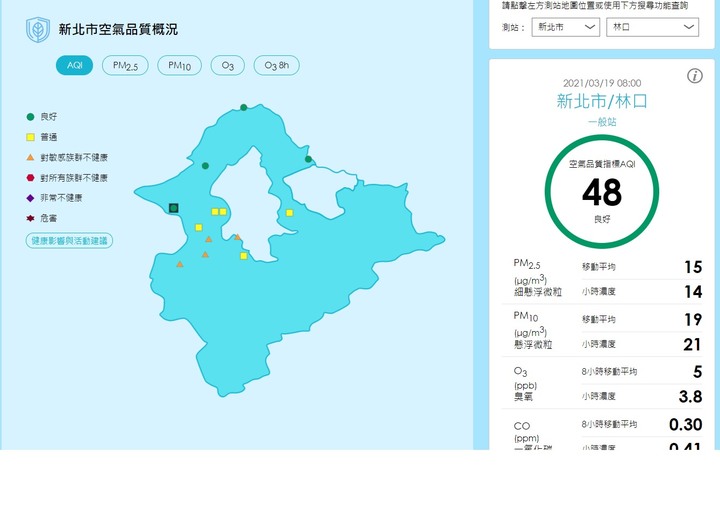Switch to the AQI pollutant tab

coord(74,65)
